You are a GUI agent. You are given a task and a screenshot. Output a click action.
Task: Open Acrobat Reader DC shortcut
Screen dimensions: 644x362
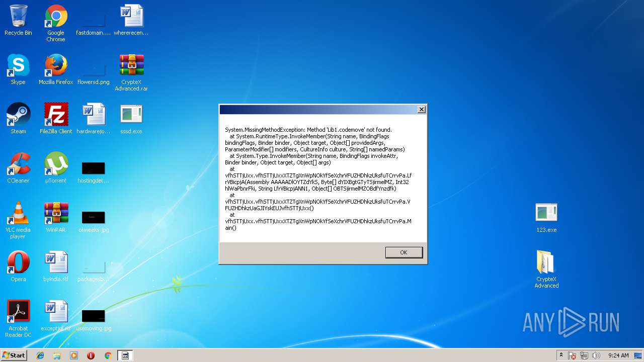pos(18,319)
